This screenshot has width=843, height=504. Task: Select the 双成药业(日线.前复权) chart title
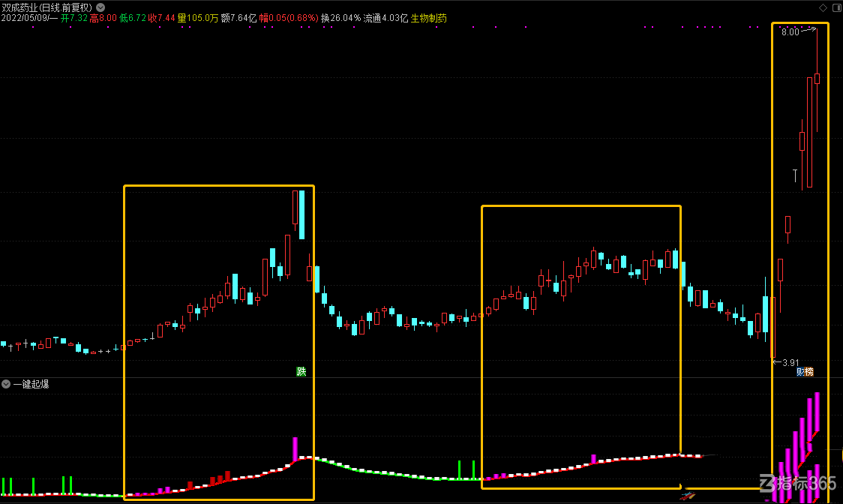point(46,7)
